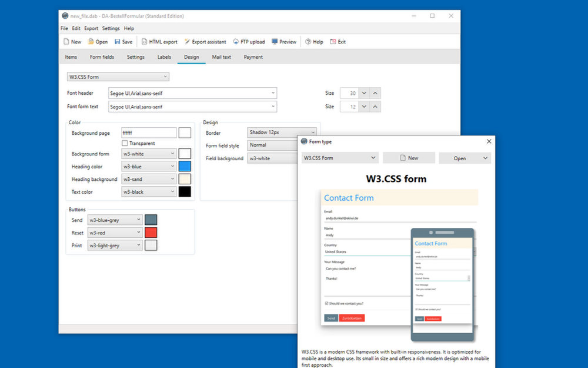Click the New button in the Form type dialog

[x=409, y=158]
